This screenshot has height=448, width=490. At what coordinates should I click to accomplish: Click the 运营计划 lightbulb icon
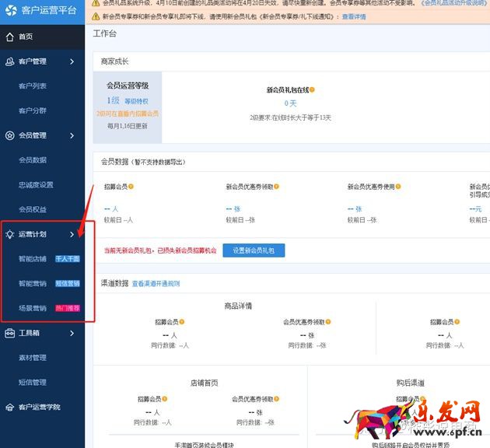click(x=10, y=234)
